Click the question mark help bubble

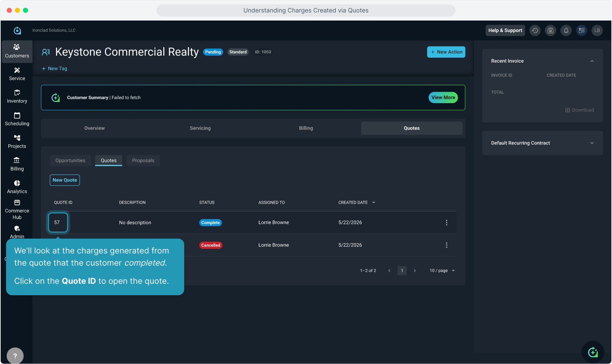point(15,356)
